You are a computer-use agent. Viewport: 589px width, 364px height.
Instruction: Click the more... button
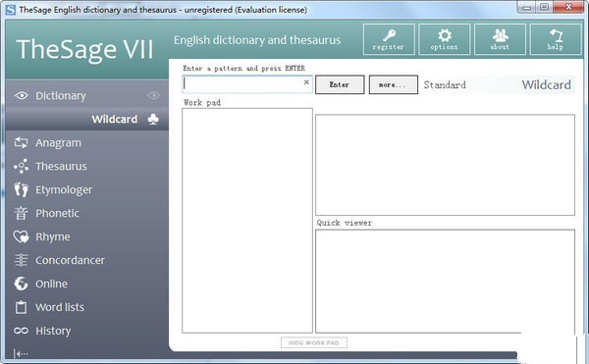[394, 84]
